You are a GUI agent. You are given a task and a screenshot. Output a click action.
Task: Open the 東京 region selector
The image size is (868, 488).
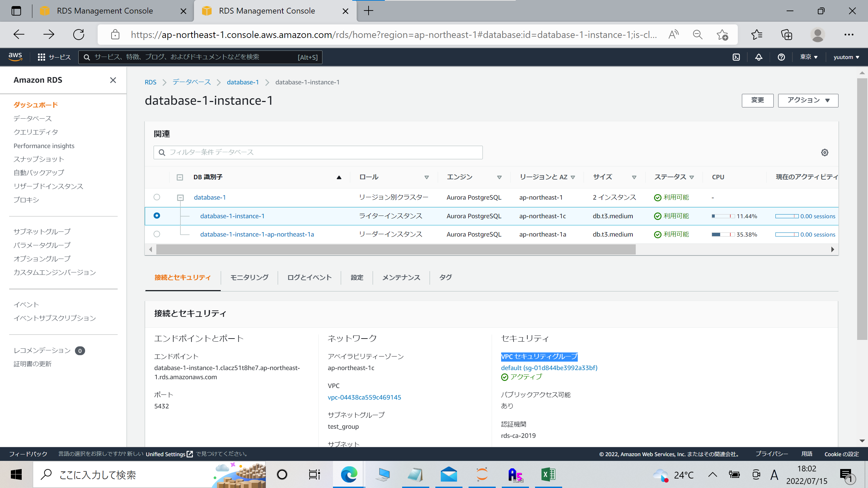(809, 57)
